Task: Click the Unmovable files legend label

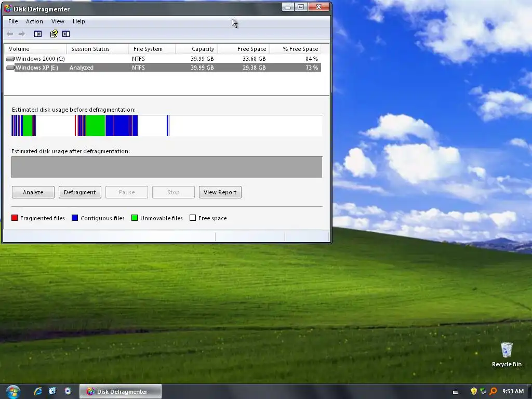Action: tap(161, 218)
